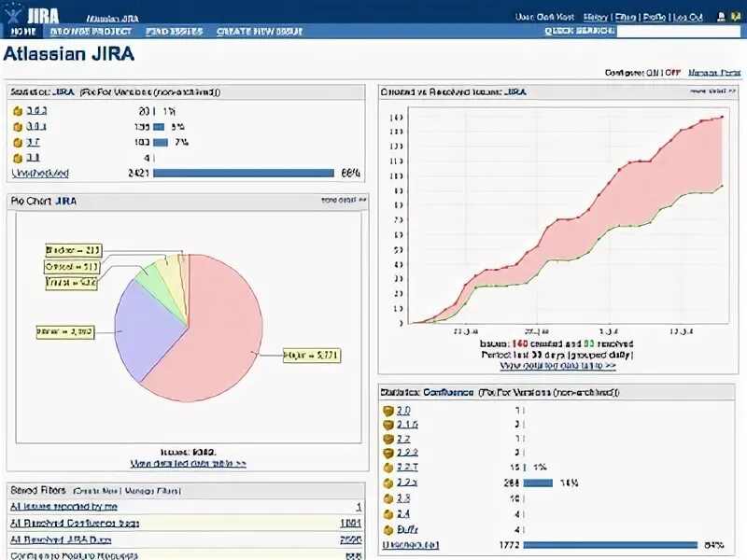Open View detailed data table under the line chart
747x560 pixels.
(557, 366)
